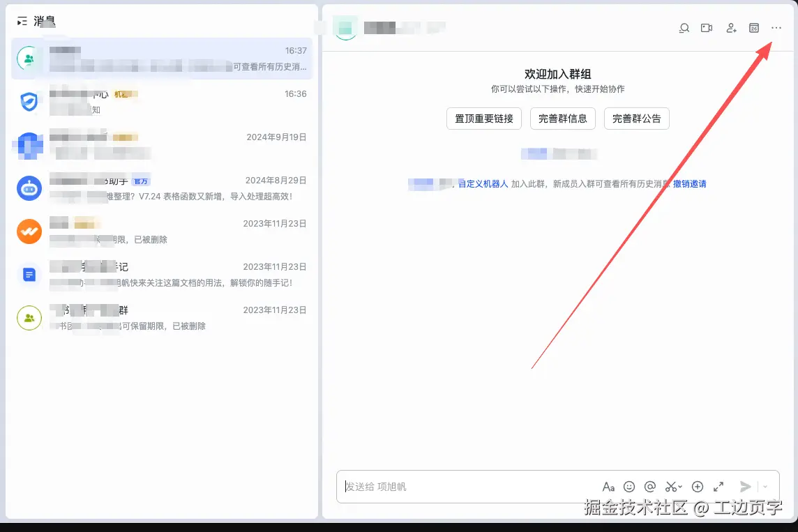Screen dimensions: 798x532
Task: Open robot assistant chat dated 2024年8月29日
Action: (x=162, y=188)
